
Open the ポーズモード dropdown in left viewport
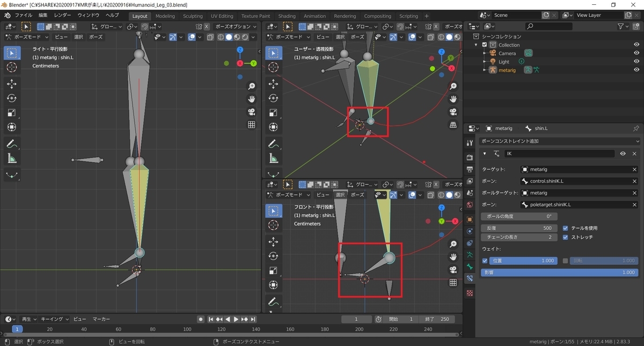pos(27,37)
